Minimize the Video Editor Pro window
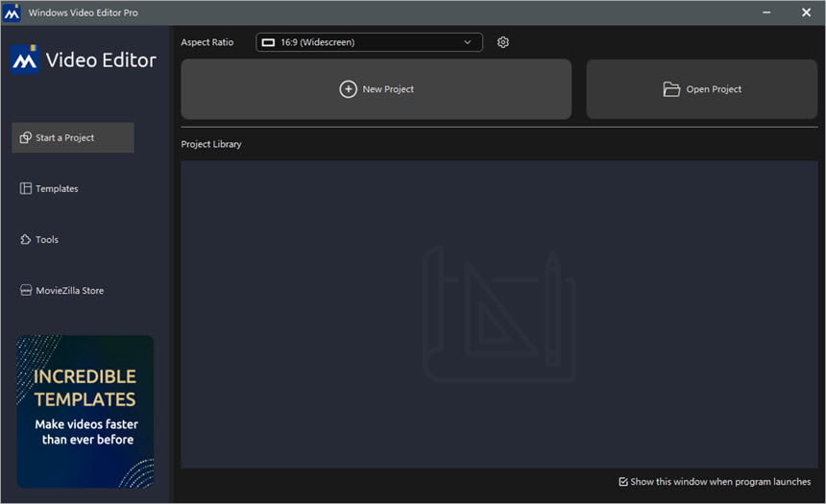This screenshot has width=826, height=504. [x=766, y=12]
